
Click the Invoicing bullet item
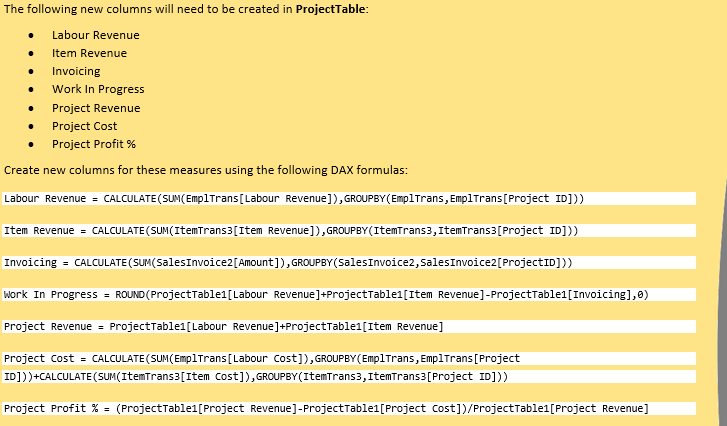[76, 71]
